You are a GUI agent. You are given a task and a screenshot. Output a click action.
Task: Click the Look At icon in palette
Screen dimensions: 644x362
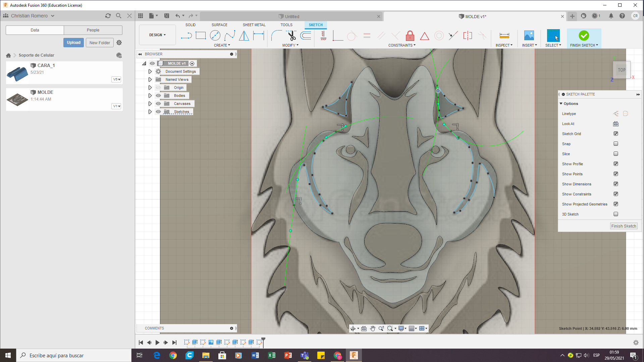[616, 124]
